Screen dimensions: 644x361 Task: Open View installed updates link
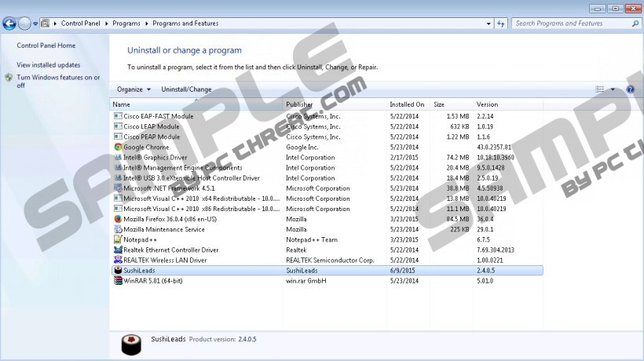(x=49, y=65)
